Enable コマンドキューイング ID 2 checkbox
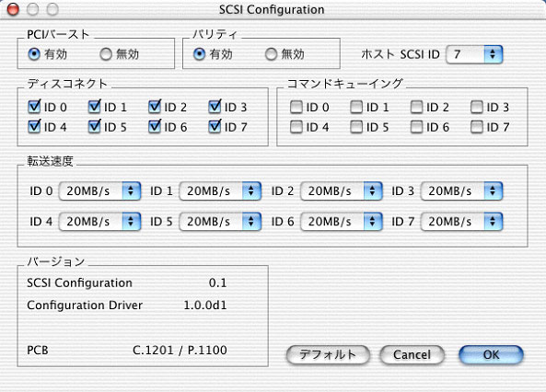This screenshot has height=392, width=546. (x=416, y=108)
